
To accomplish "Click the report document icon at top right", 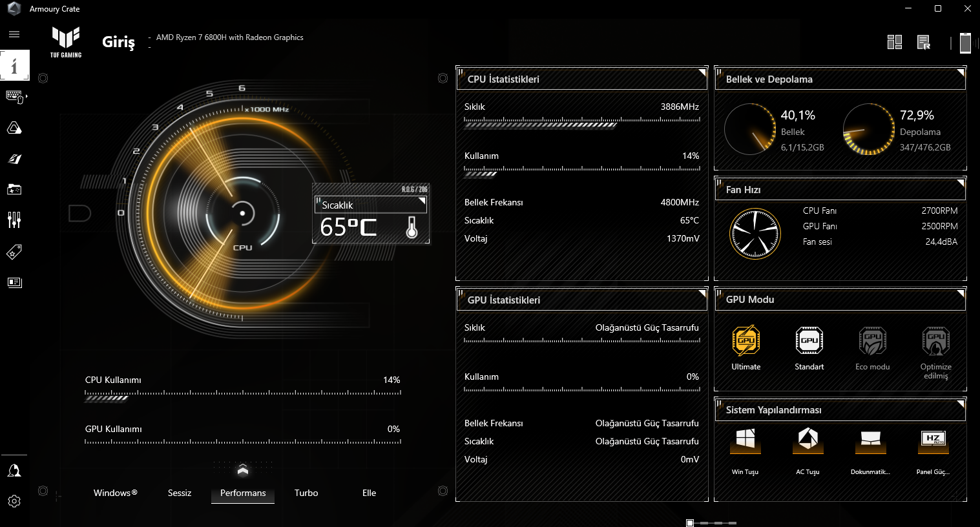I will pyautogui.click(x=924, y=42).
